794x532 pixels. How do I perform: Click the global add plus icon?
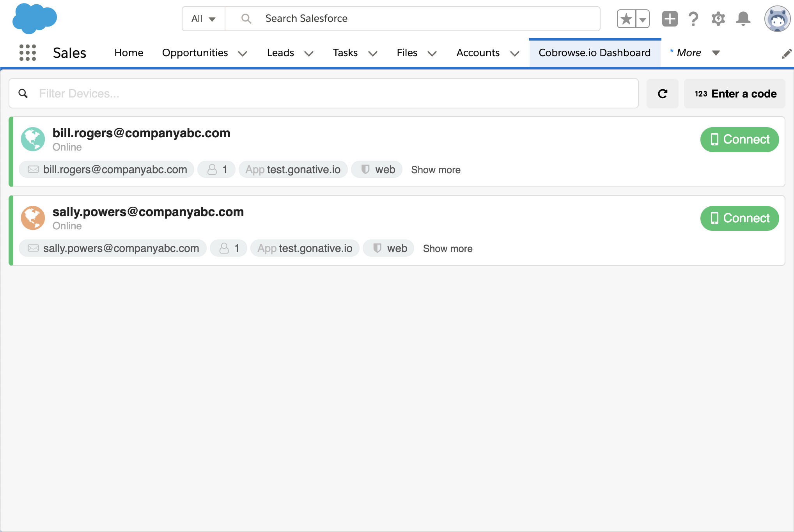coord(669,18)
